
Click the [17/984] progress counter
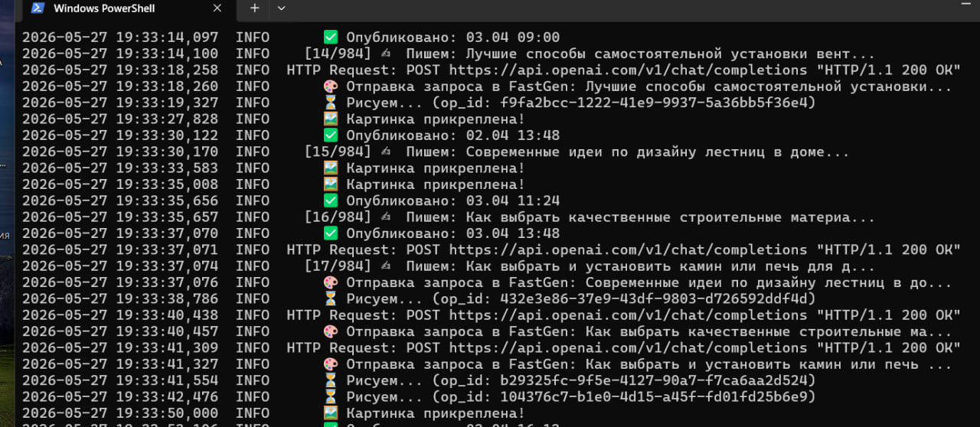(338, 266)
